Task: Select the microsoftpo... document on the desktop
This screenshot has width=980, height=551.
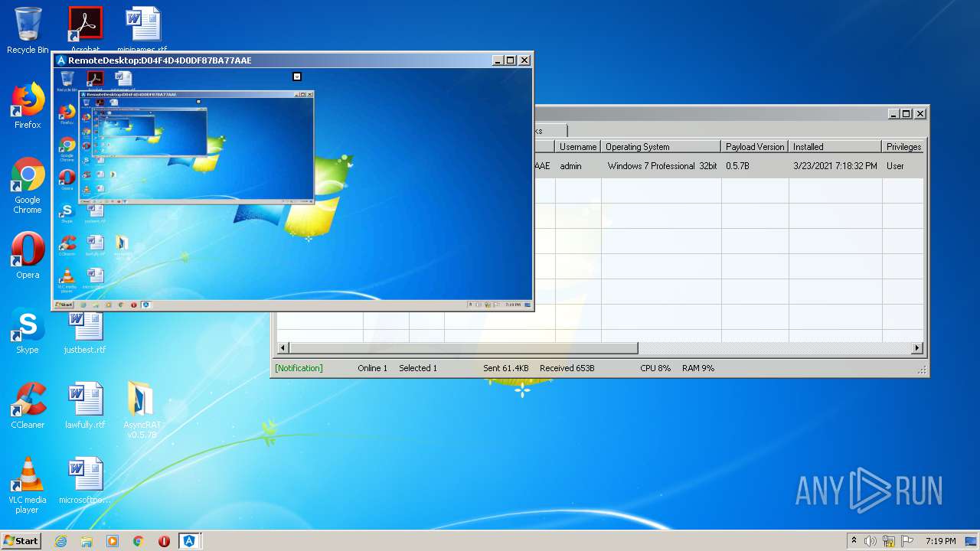Action: pos(85,481)
